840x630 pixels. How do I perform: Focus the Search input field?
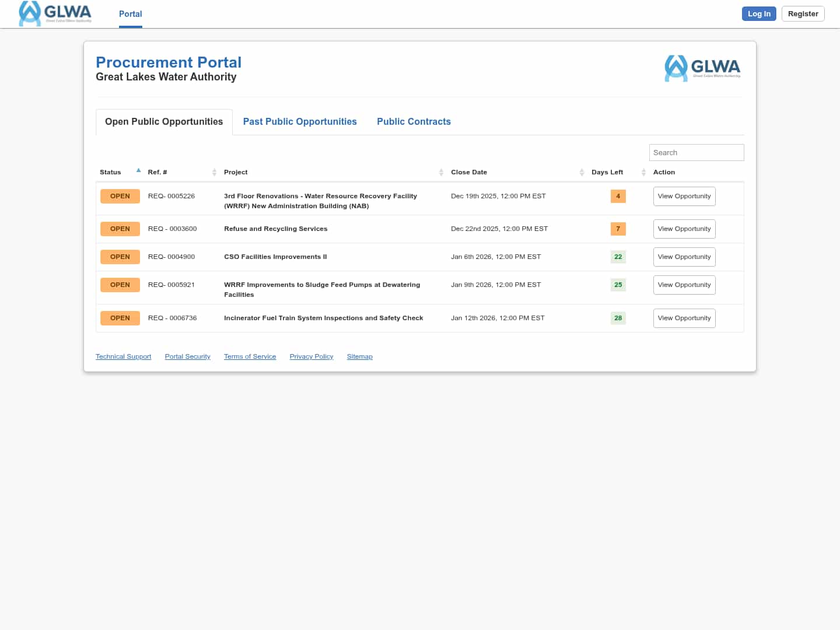696,152
